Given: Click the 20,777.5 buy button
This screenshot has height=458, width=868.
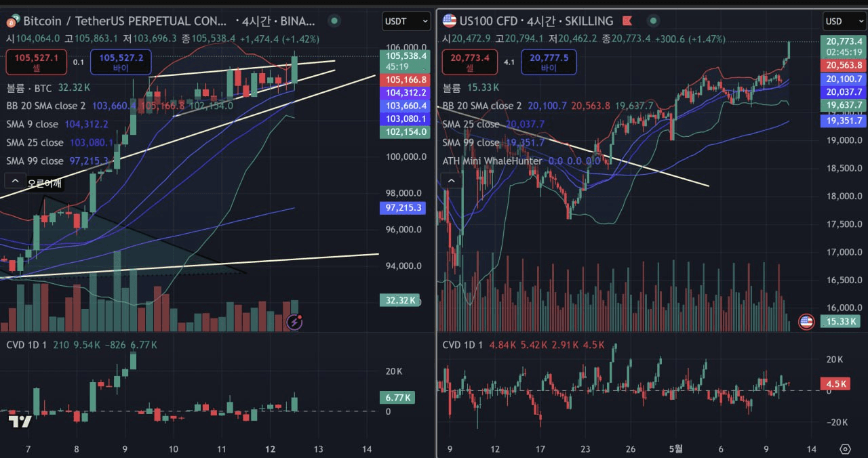Looking at the screenshot, I should pos(549,62).
